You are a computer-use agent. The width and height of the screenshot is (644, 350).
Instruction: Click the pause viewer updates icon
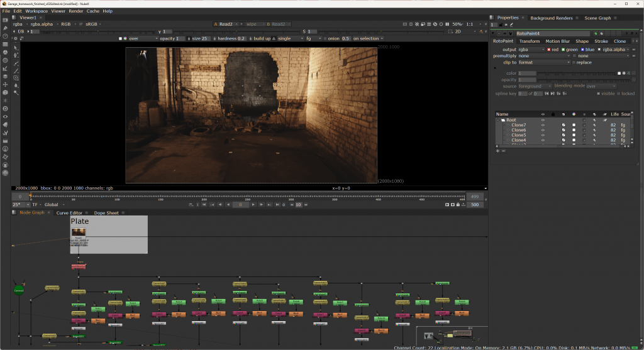click(447, 25)
